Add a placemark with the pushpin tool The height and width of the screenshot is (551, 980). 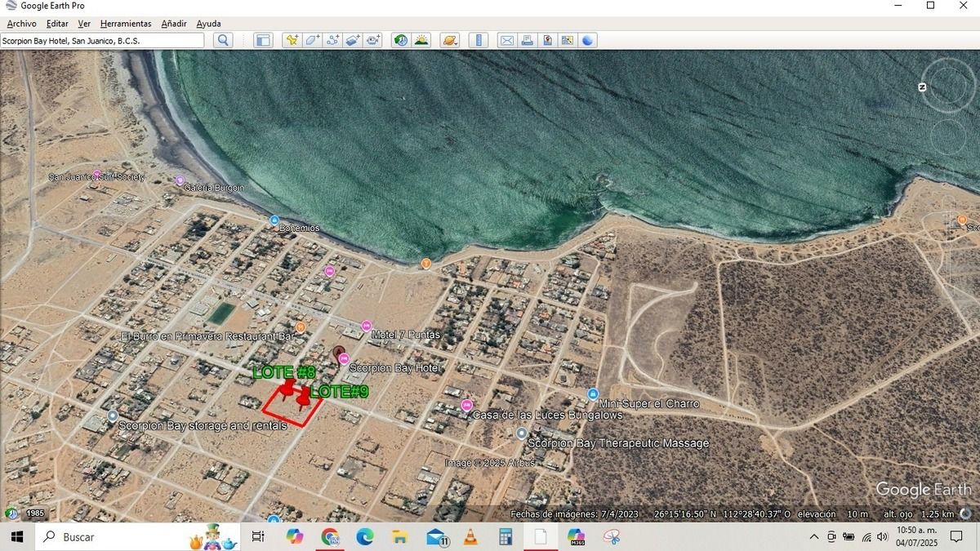pos(292,40)
